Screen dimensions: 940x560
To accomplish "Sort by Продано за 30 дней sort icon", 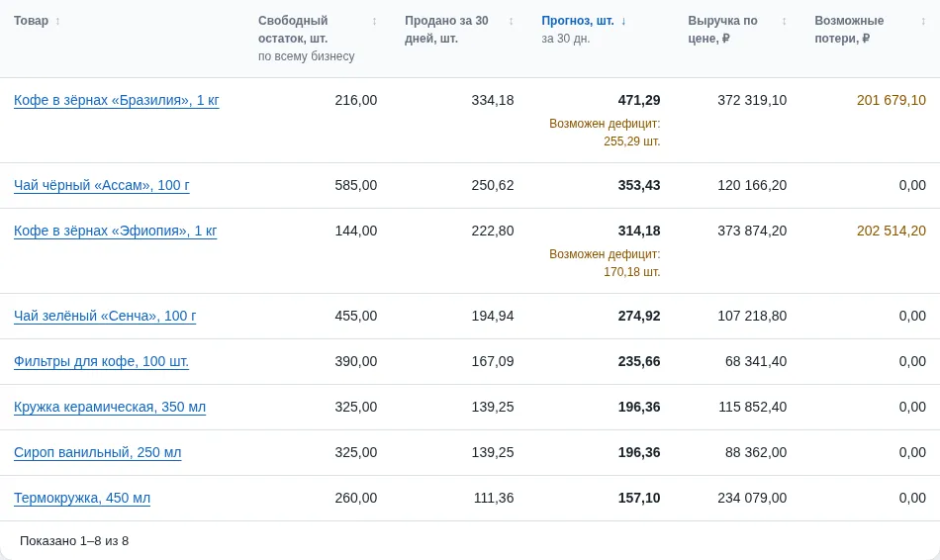I will (x=511, y=21).
